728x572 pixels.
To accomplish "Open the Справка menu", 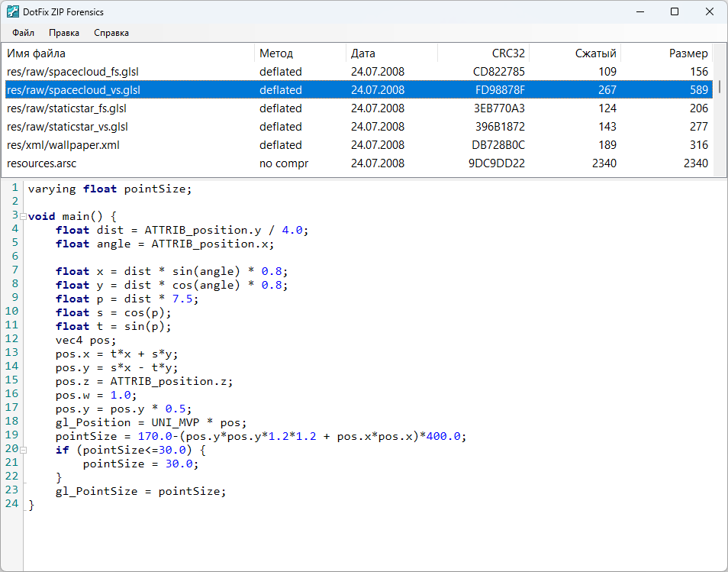I will tap(111, 33).
